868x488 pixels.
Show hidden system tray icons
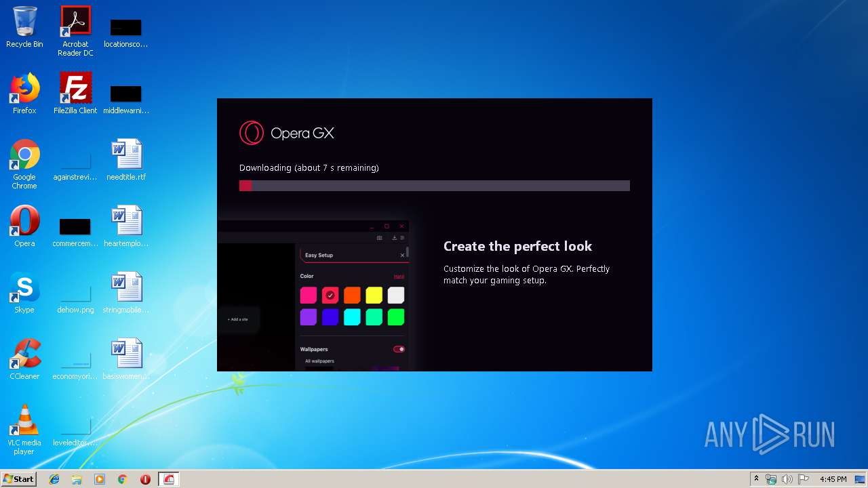point(756,479)
